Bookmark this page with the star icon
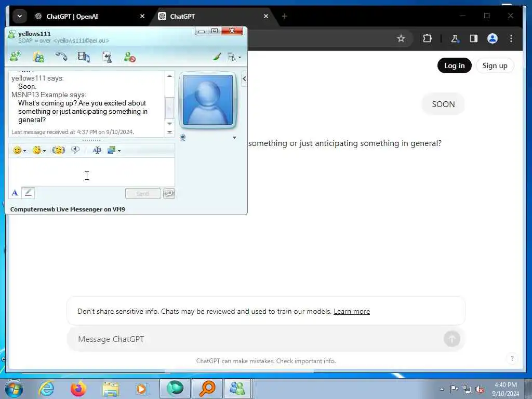The width and height of the screenshot is (532, 399). pyautogui.click(x=401, y=38)
